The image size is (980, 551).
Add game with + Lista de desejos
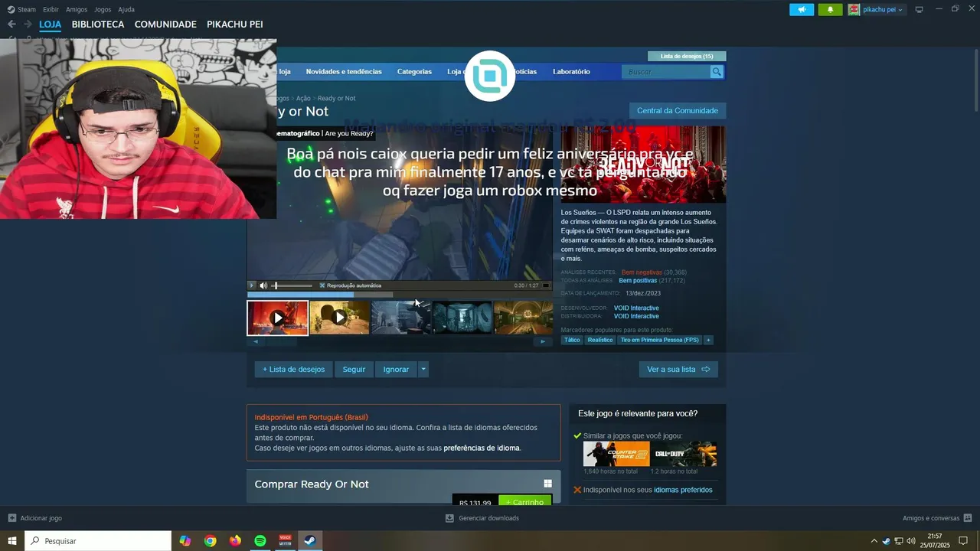pos(294,370)
